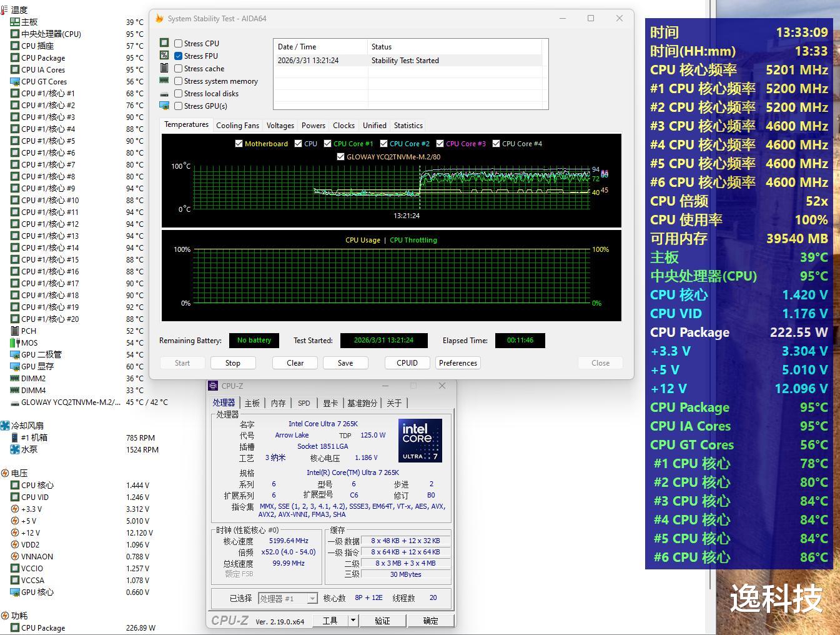
Task: Open the 内存 tab in CPU-Z
Action: [278, 403]
